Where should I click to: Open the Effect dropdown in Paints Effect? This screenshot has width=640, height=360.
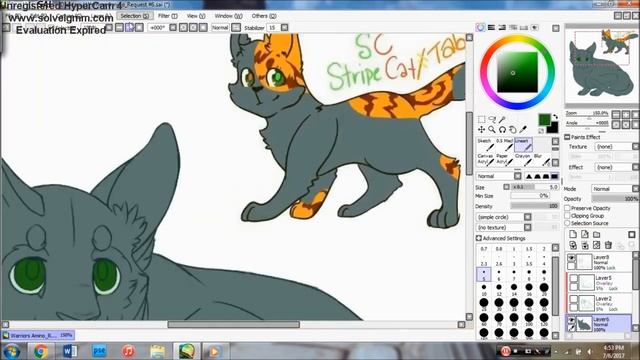click(617, 167)
